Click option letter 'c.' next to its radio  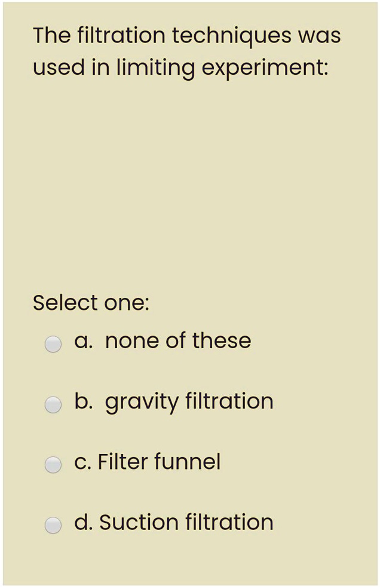tap(80, 462)
